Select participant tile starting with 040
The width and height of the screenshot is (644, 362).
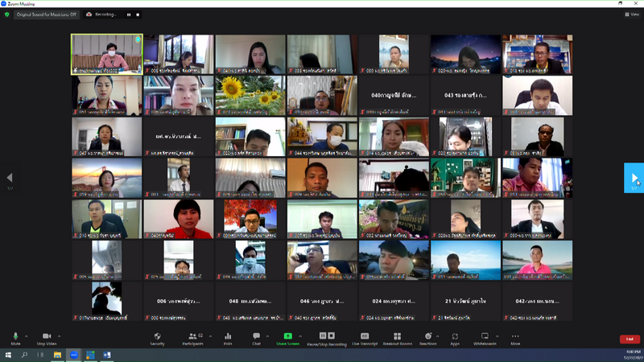point(394,95)
